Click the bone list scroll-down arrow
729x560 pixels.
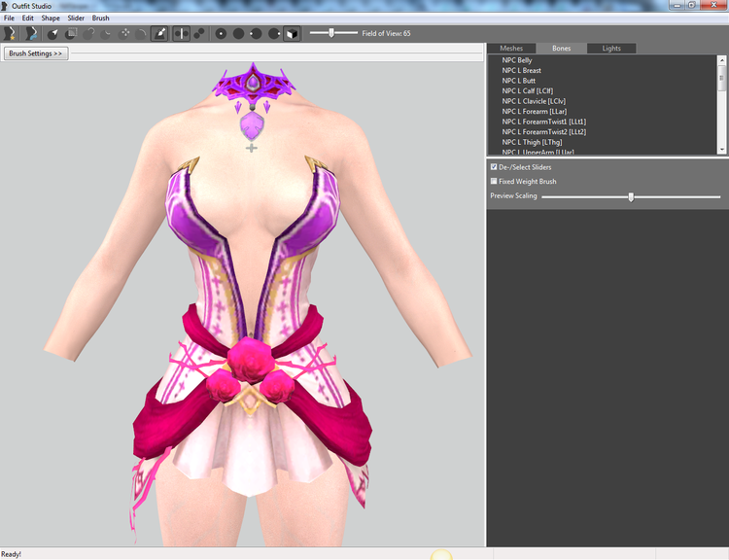(x=721, y=150)
